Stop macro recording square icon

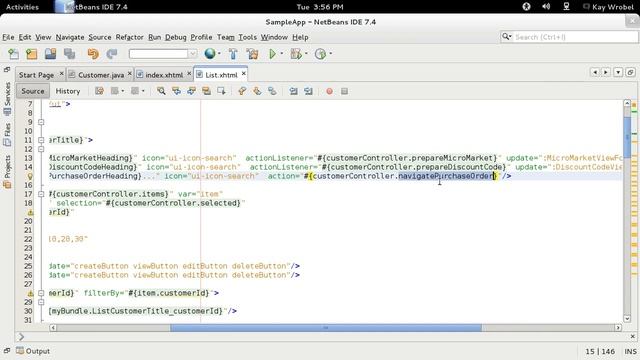point(344,91)
